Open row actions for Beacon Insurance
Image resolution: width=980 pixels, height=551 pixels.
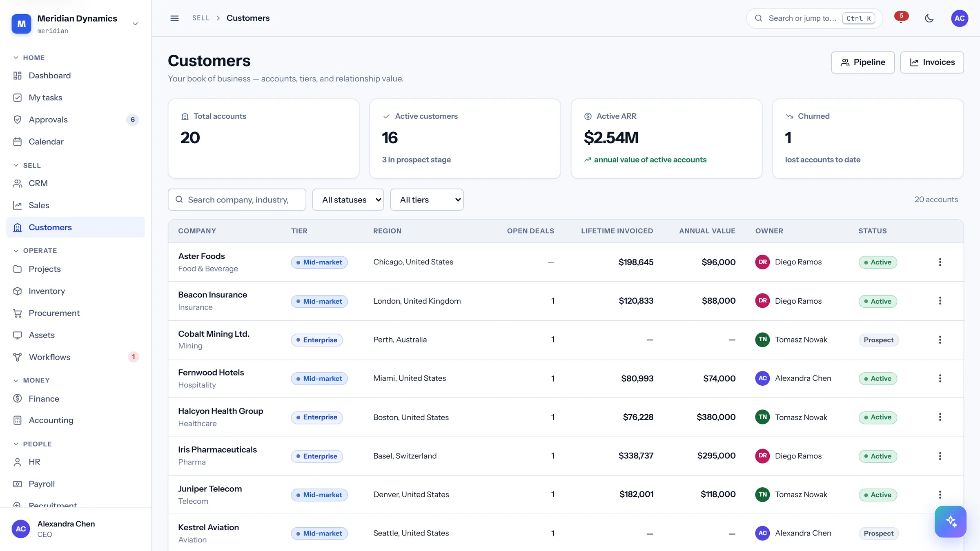point(940,301)
